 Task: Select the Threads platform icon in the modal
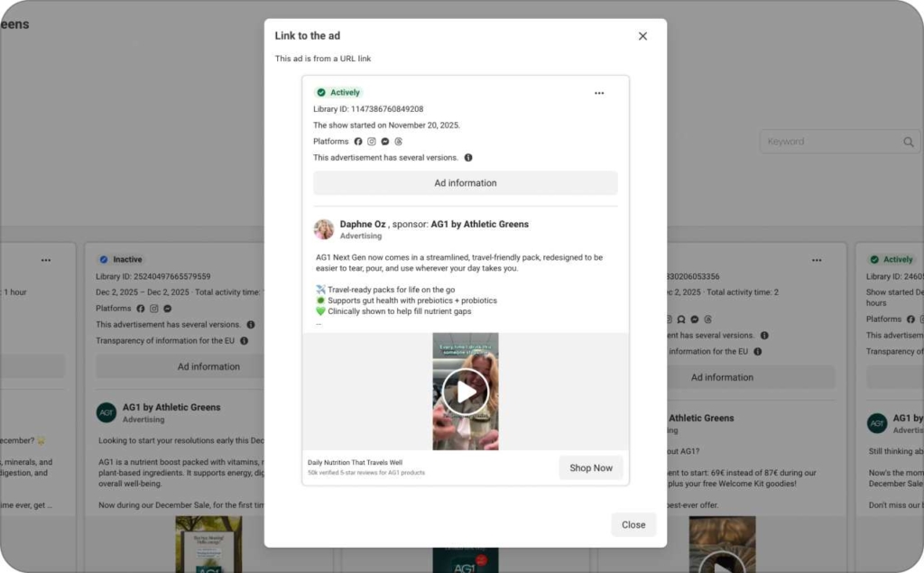pyautogui.click(x=399, y=141)
